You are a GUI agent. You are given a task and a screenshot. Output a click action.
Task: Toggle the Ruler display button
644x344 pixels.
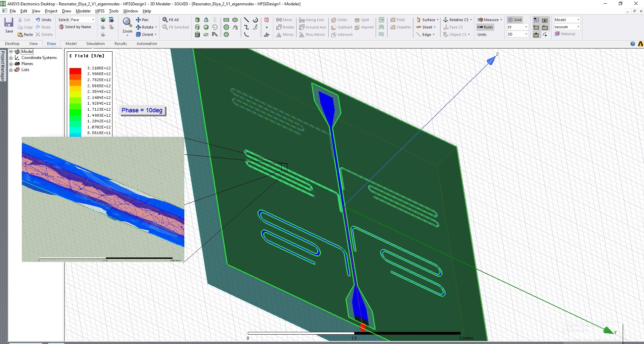tap(485, 27)
